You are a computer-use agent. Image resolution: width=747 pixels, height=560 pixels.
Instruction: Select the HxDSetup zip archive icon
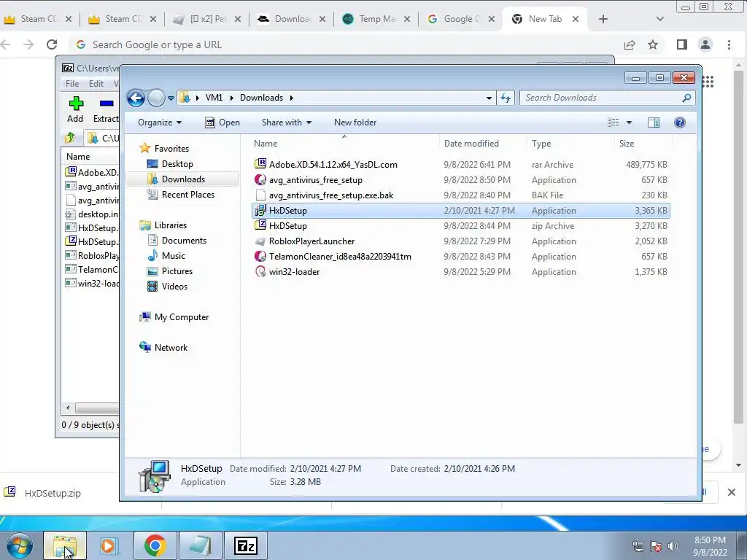click(260, 226)
